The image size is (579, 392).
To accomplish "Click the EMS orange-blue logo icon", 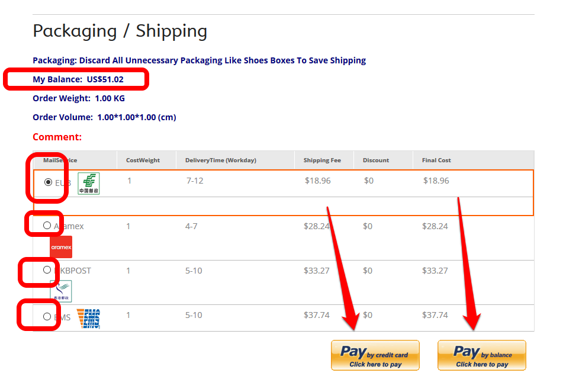I will pos(89,319).
